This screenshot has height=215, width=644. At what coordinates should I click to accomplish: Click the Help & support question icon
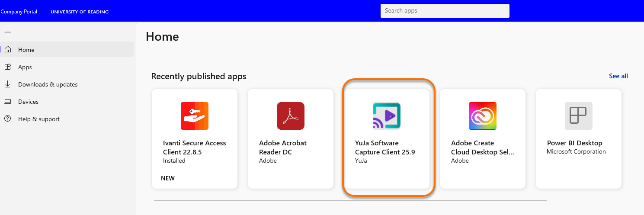tap(8, 119)
